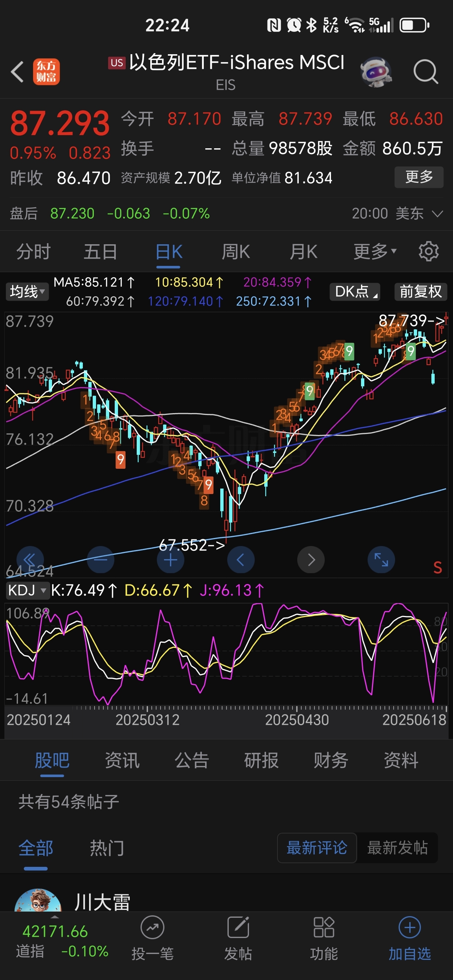Tap battery indicator in status bar
453x980 pixels.
point(414,26)
